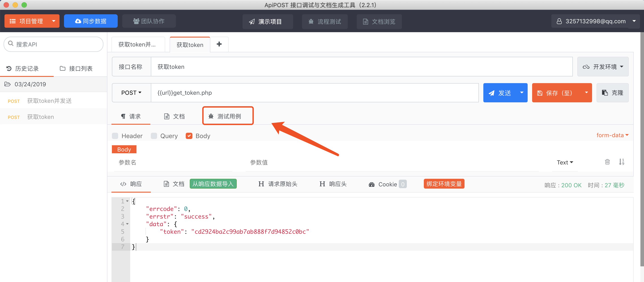644x282 pixels.
Task: Click the 发送 (Send) button
Action: pos(501,92)
